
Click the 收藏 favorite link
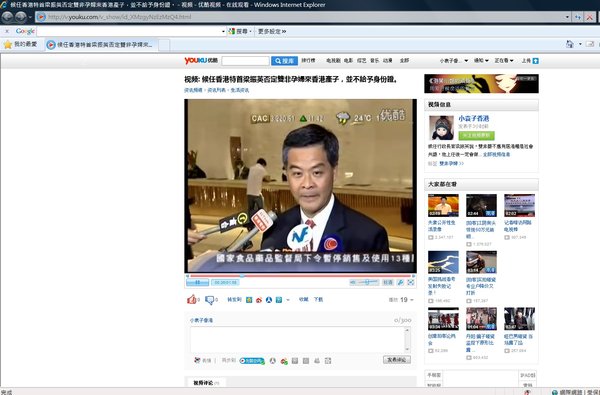point(303,299)
